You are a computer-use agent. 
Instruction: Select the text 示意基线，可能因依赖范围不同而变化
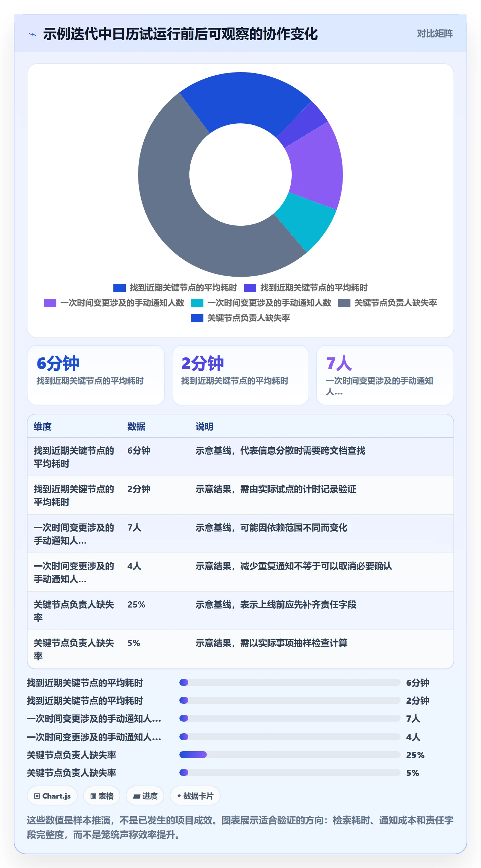[271, 527]
